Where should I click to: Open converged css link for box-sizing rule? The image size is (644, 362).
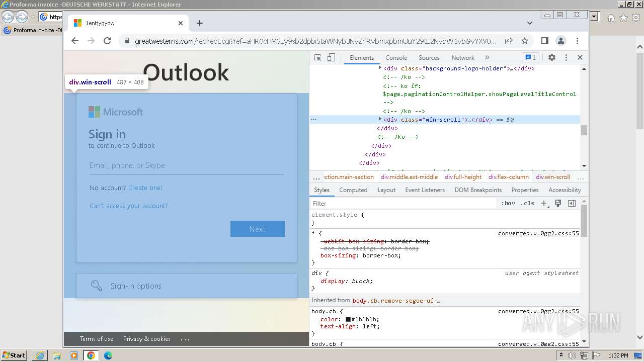tap(538, 233)
